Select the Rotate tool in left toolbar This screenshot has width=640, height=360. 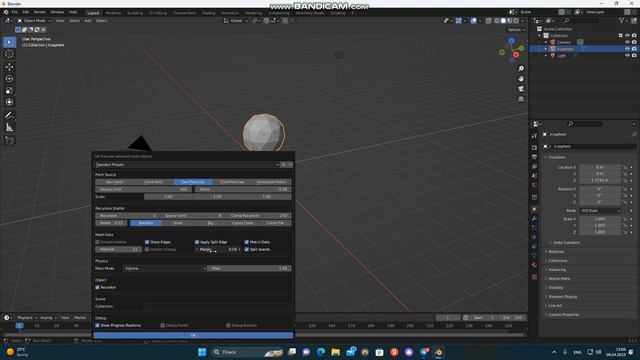pos(9,78)
